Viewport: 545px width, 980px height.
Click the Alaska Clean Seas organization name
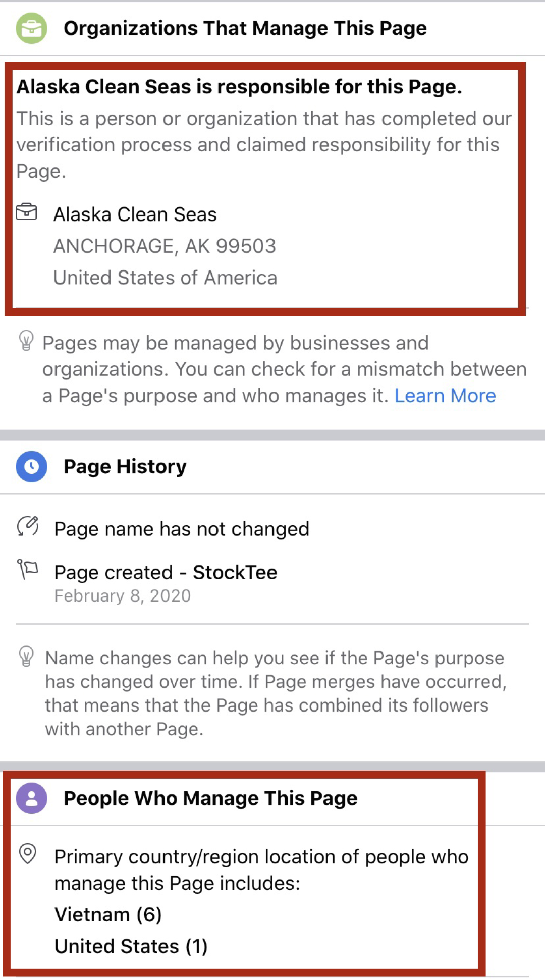point(135,214)
